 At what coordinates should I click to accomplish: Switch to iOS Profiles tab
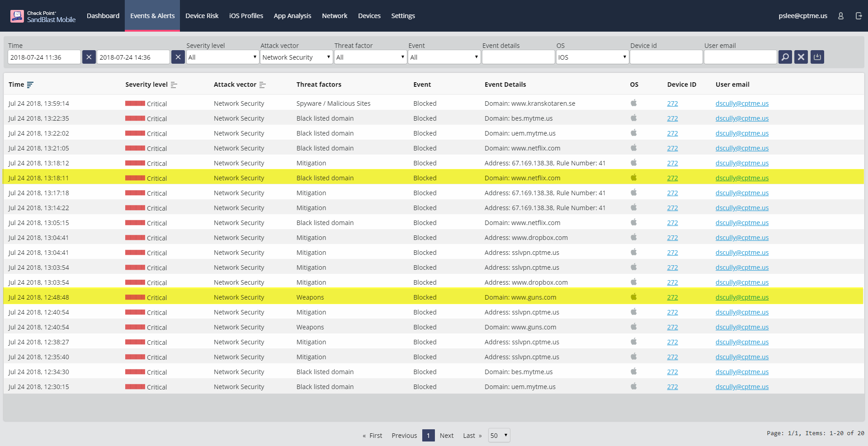pyautogui.click(x=246, y=16)
